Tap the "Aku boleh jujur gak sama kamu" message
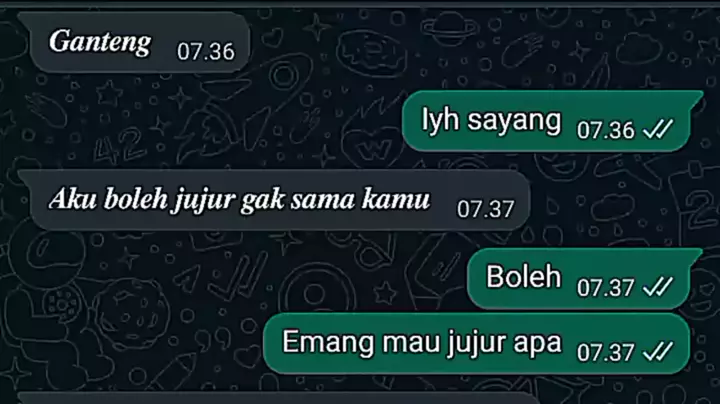720x404 pixels. coord(274,200)
